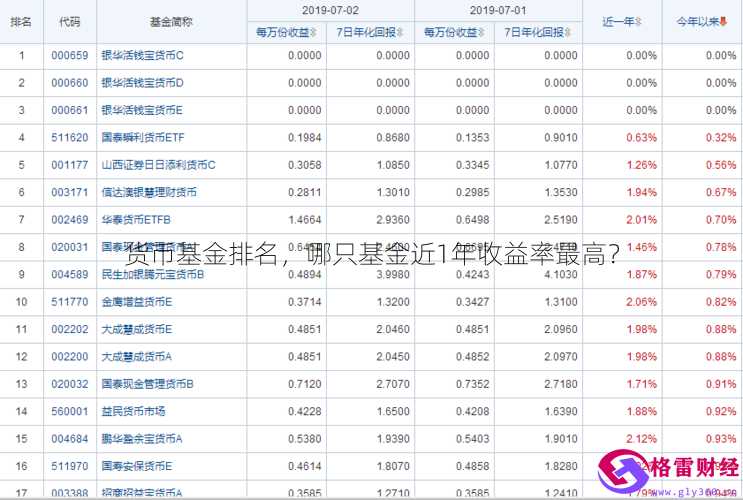
Task: Open fund code 020031
Action: tap(70, 247)
